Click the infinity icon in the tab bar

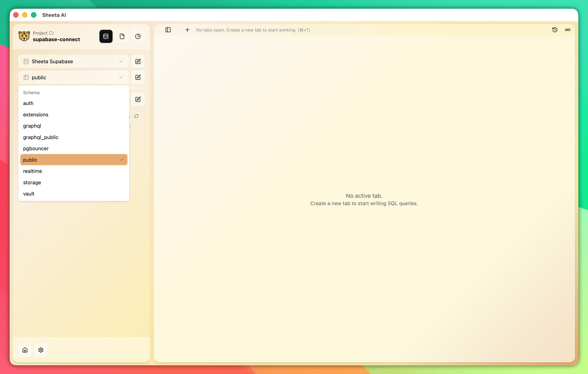pos(568,30)
